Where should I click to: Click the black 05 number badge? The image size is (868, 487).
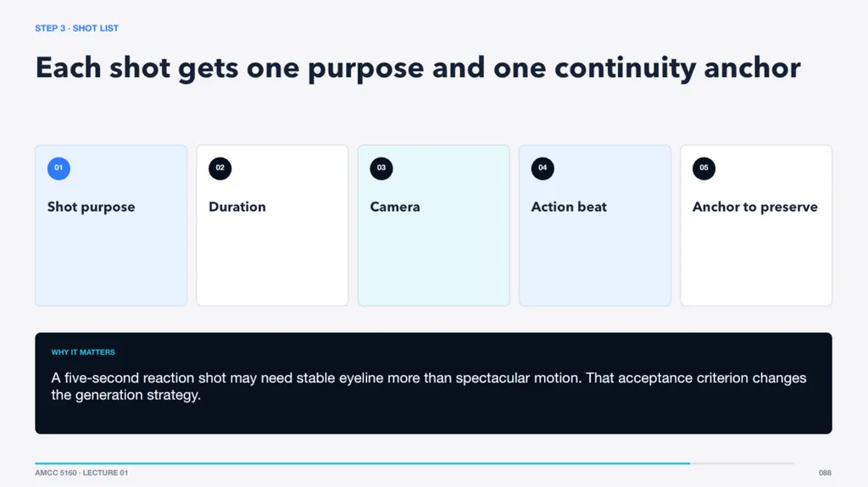[x=704, y=169]
